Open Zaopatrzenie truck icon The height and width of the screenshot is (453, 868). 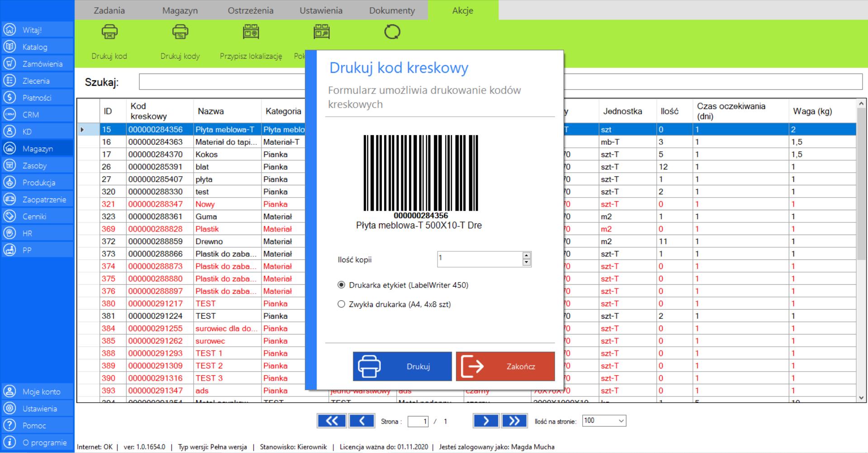9,199
